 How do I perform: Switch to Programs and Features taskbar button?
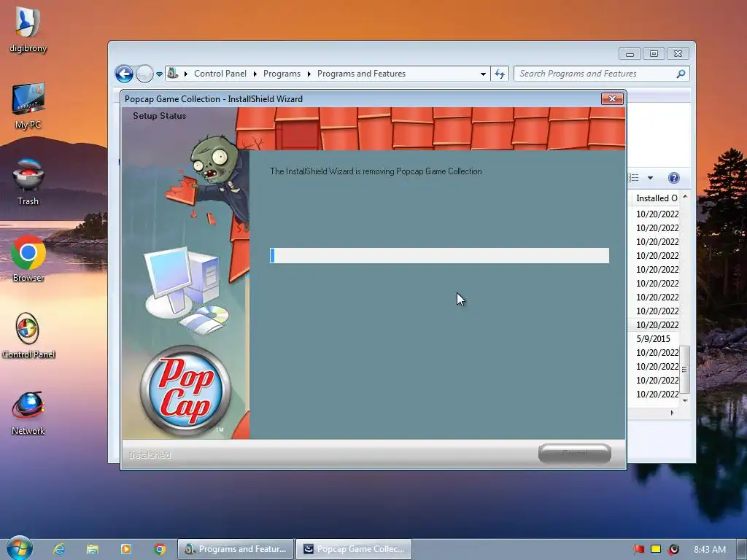236,549
